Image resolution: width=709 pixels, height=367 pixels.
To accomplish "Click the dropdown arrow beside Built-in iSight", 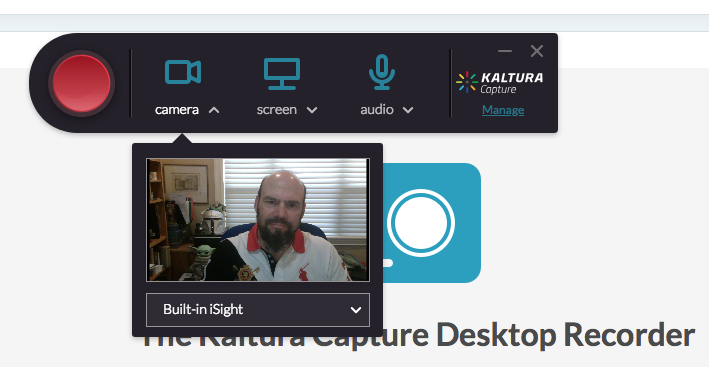I will click(x=356, y=310).
